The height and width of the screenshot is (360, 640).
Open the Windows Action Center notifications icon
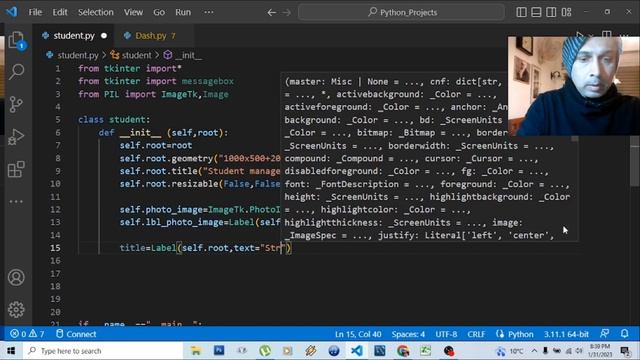pos(625,351)
